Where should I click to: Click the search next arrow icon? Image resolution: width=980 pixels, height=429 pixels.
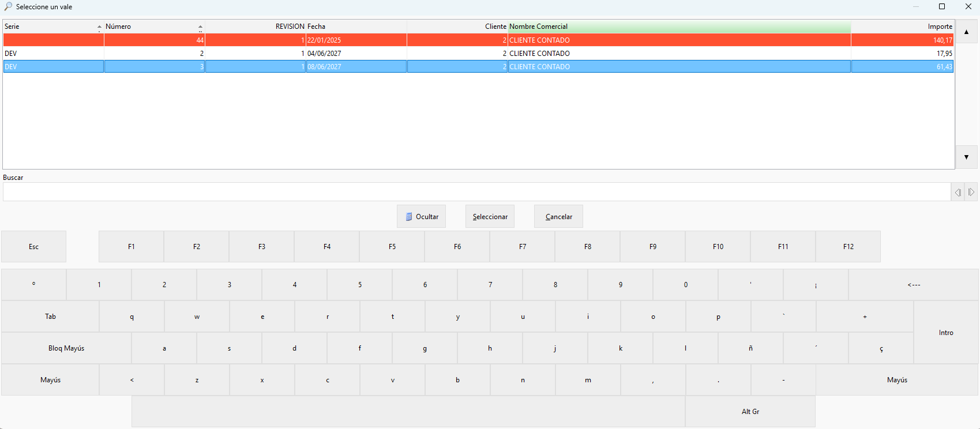[x=971, y=192]
